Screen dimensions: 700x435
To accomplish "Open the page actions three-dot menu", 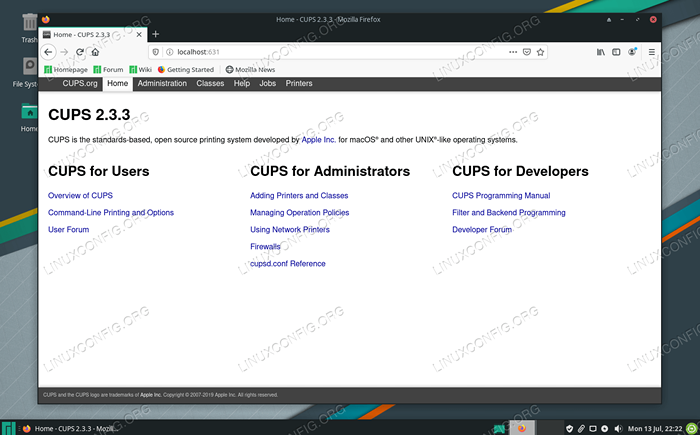I will click(x=513, y=52).
